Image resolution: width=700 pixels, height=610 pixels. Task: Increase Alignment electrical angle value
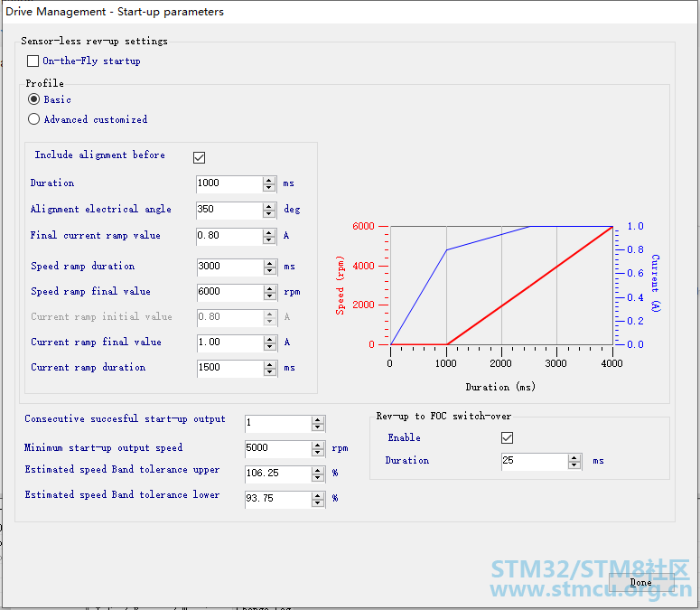coord(269,206)
